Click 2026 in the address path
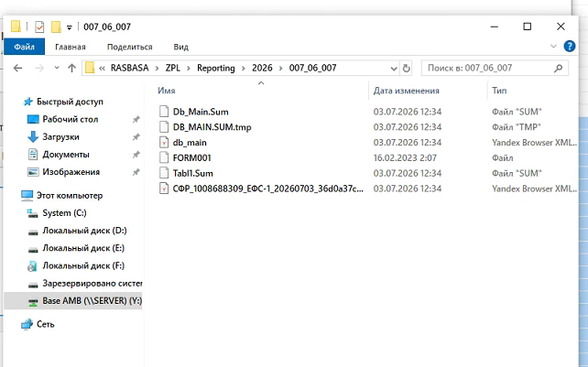The width and height of the screenshot is (588, 367). point(262,68)
